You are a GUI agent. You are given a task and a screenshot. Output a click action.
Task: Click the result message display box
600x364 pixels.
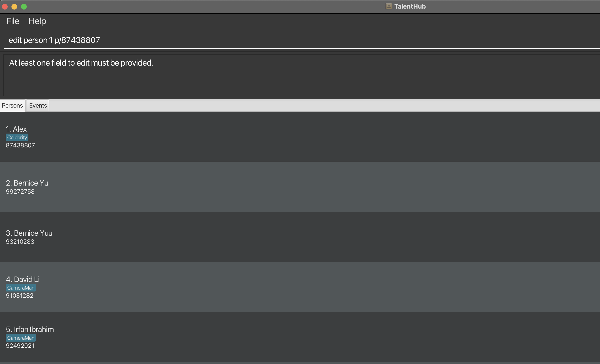coord(292,75)
